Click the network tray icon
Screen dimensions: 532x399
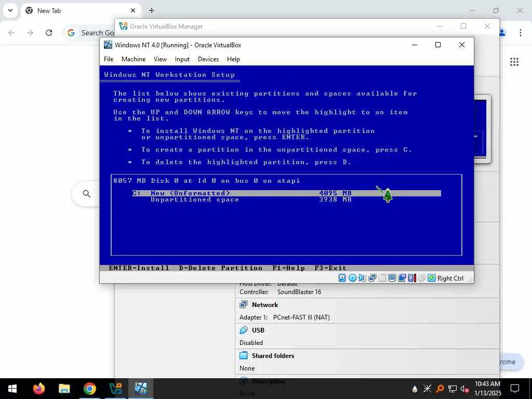(452, 389)
